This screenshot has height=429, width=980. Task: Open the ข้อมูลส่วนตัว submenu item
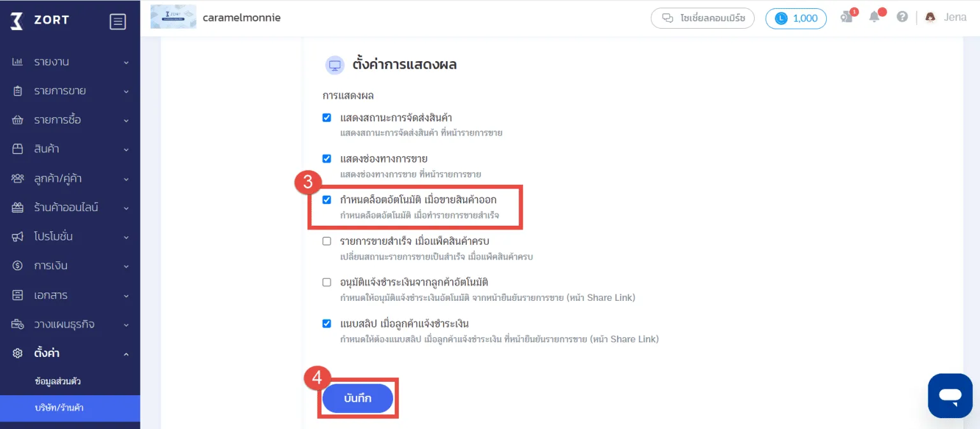[57, 382]
